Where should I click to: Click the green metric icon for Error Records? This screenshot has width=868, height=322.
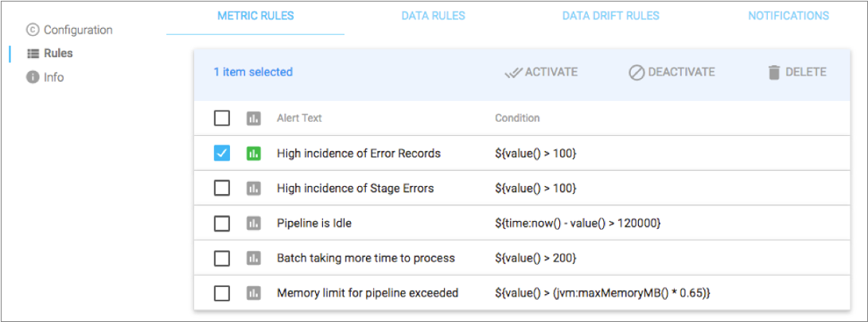pos(254,153)
